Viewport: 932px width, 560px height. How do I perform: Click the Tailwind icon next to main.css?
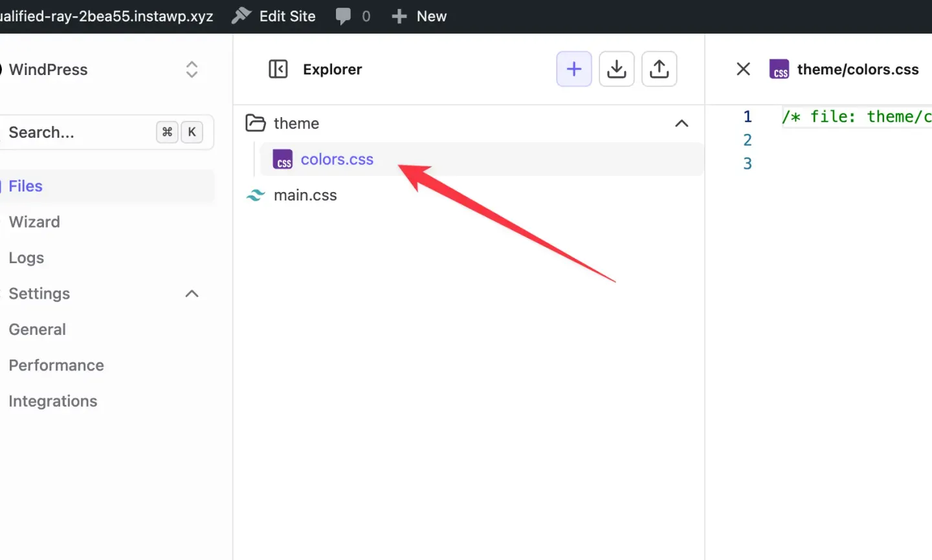tap(256, 195)
